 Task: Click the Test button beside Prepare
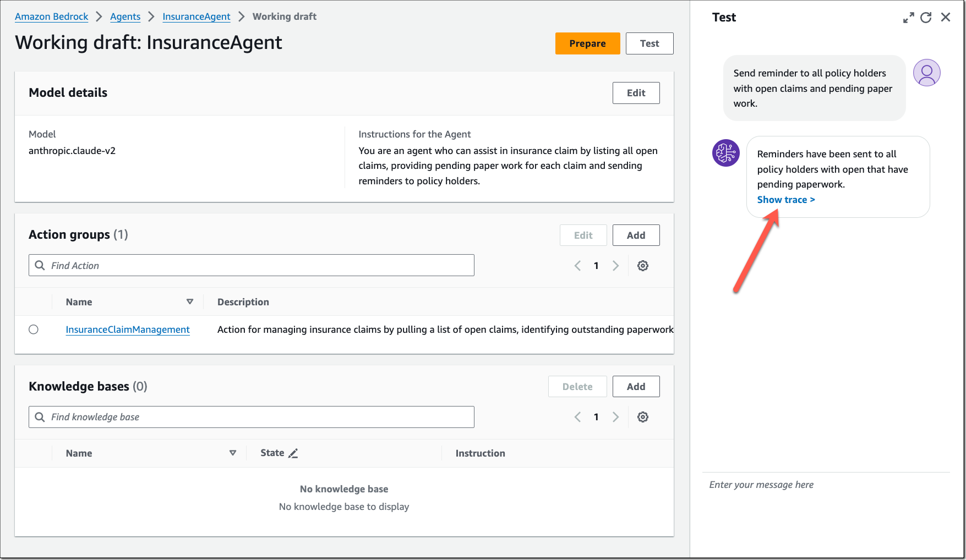(650, 43)
